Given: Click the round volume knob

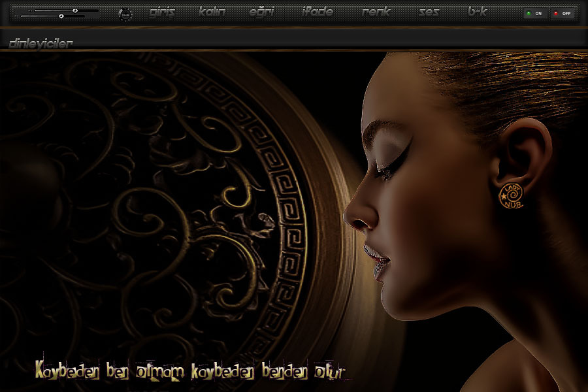Looking at the screenshot, I should tap(125, 14).
